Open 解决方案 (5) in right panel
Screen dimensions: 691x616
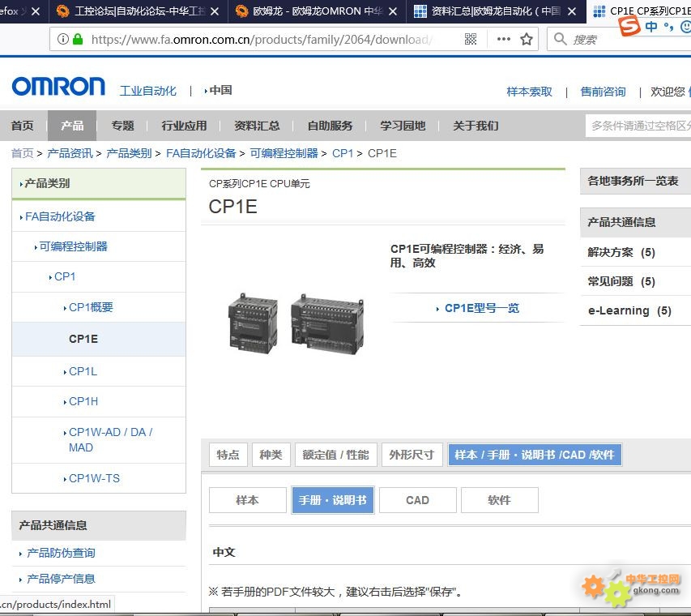tap(621, 252)
